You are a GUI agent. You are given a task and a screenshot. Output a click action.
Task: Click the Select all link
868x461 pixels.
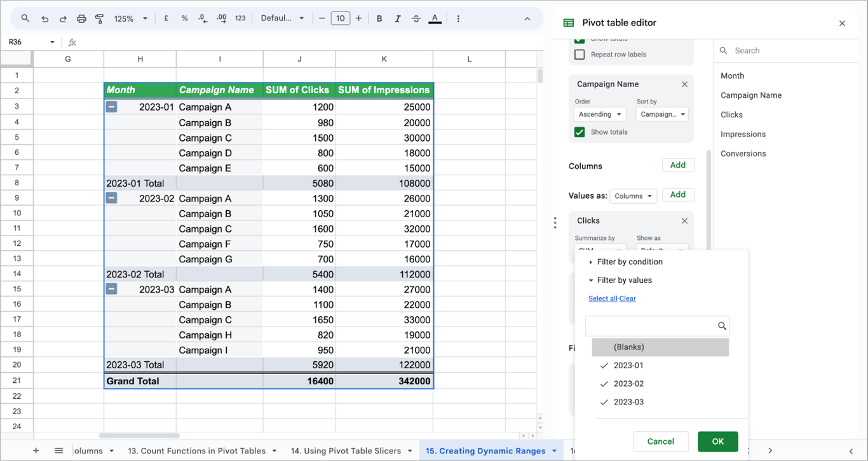[602, 298]
